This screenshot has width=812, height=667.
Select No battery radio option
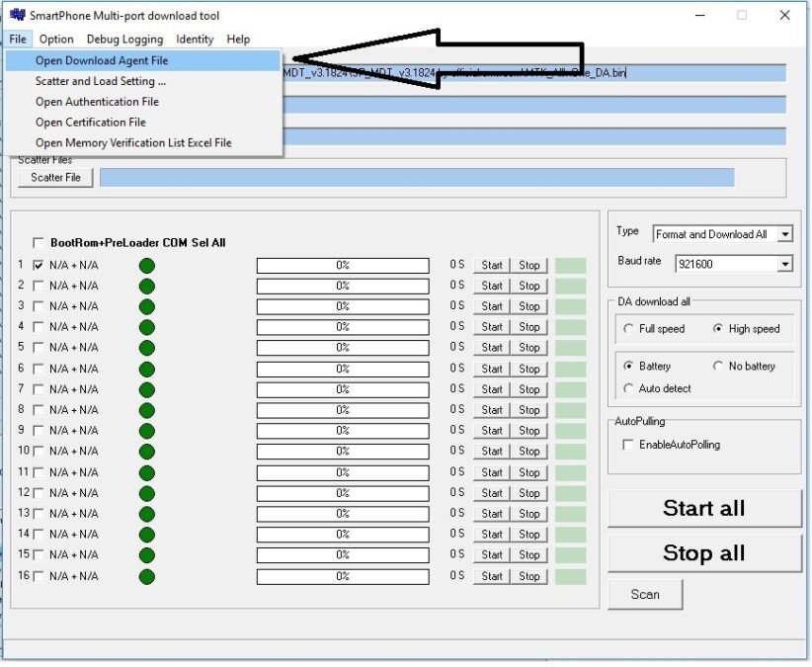pos(718,367)
